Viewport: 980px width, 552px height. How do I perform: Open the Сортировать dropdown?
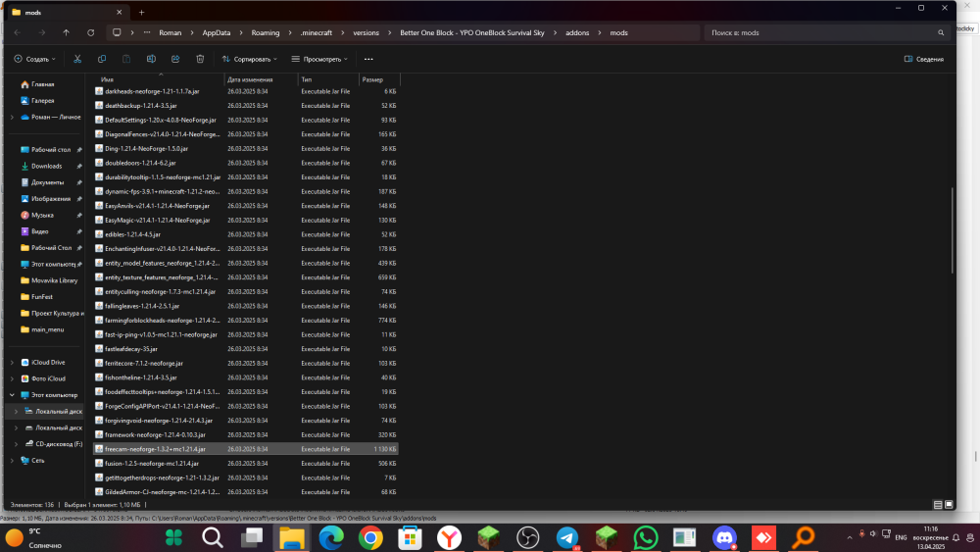[249, 59]
